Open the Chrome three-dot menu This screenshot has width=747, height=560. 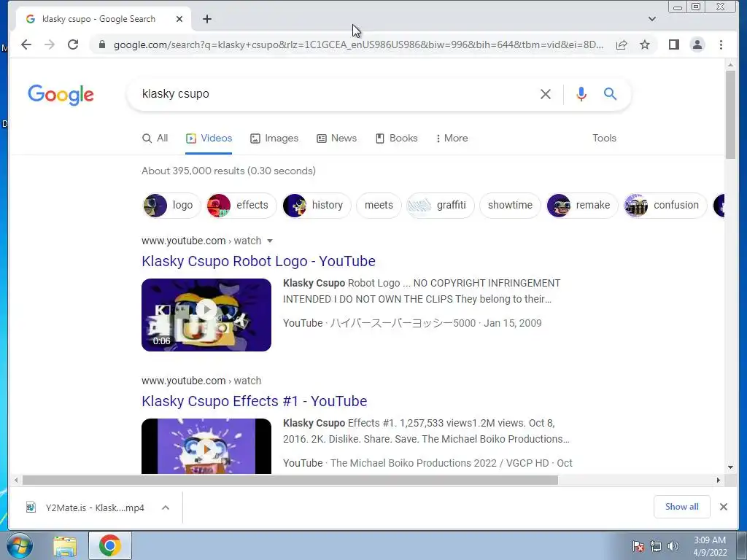(x=721, y=44)
